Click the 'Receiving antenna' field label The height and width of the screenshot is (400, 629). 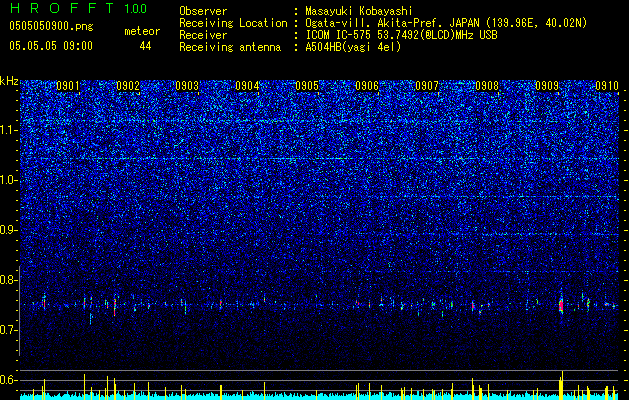point(230,47)
